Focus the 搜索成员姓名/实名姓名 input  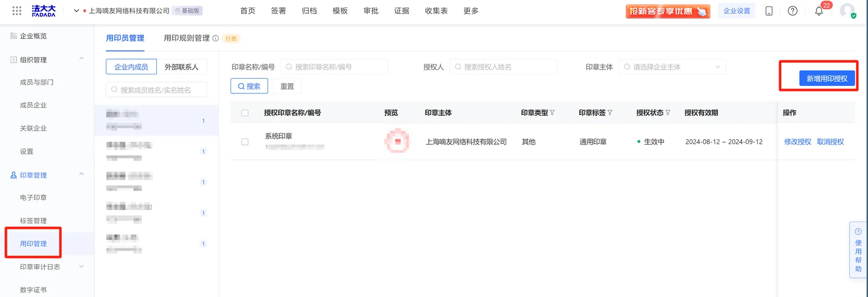[x=156, y=90]
